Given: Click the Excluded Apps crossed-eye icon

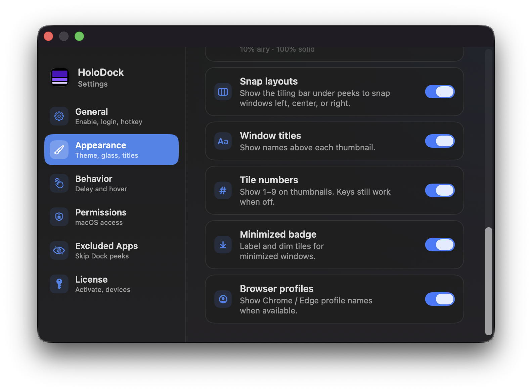Looking at the screenshot, I should pyautogui.click(x=59, y=250).
